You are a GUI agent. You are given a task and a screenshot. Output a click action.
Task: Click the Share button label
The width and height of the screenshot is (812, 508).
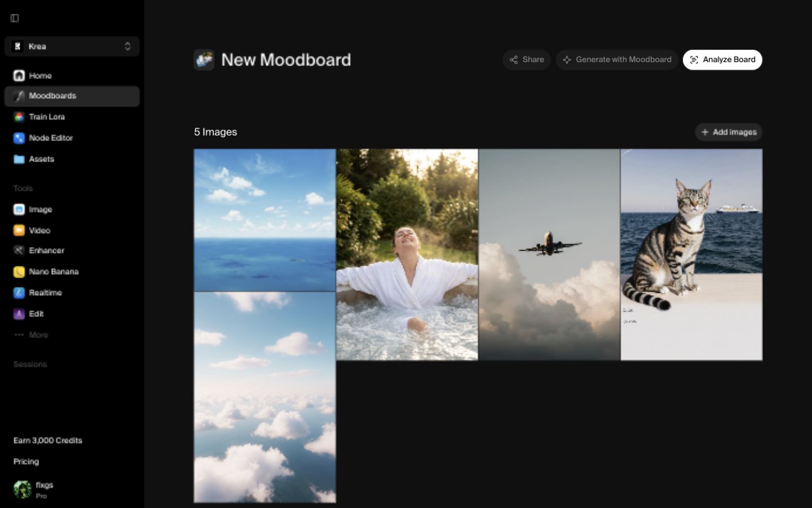click(x=533, y=59)
